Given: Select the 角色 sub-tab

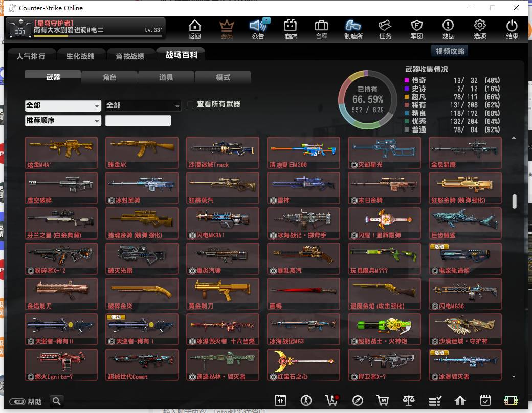Looking at the screenshot, I should click(x=109, y=77).
